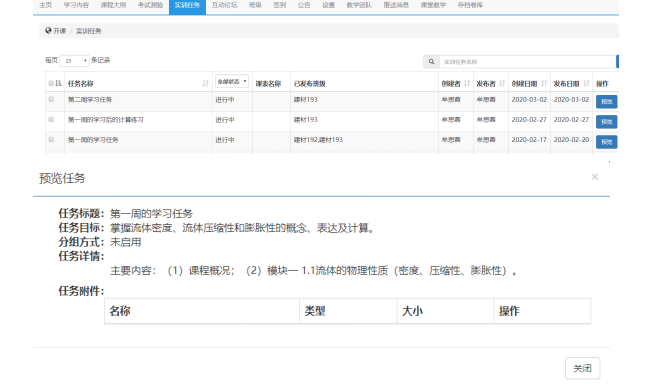Sort by 发布者 column arrows
The width and height of the screenshot is (665, 384).
pyautogui.click(x=502, y=83)
